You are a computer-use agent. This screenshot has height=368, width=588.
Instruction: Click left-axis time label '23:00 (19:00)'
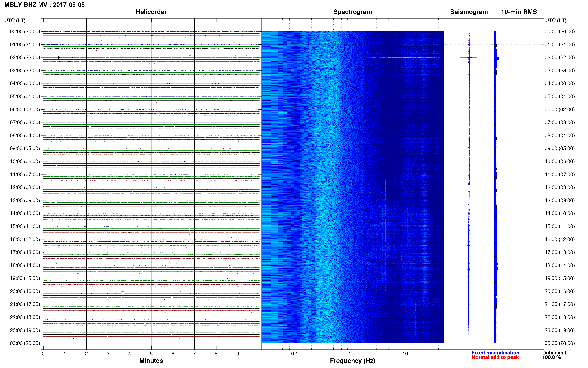(x=25, y=330)
